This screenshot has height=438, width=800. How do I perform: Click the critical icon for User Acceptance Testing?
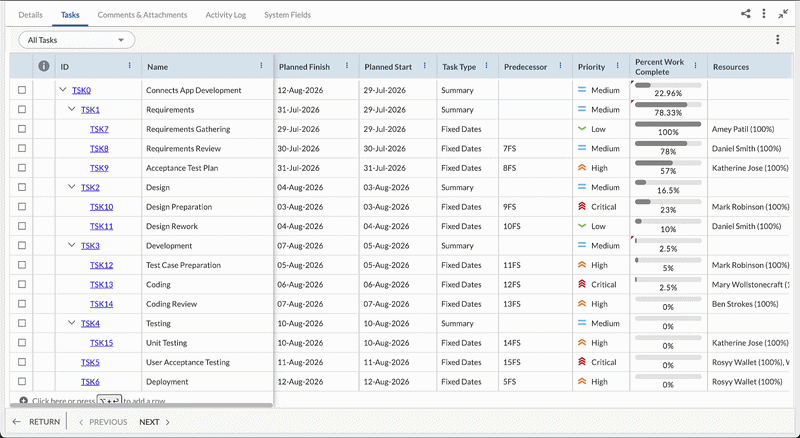pos(582,362)
